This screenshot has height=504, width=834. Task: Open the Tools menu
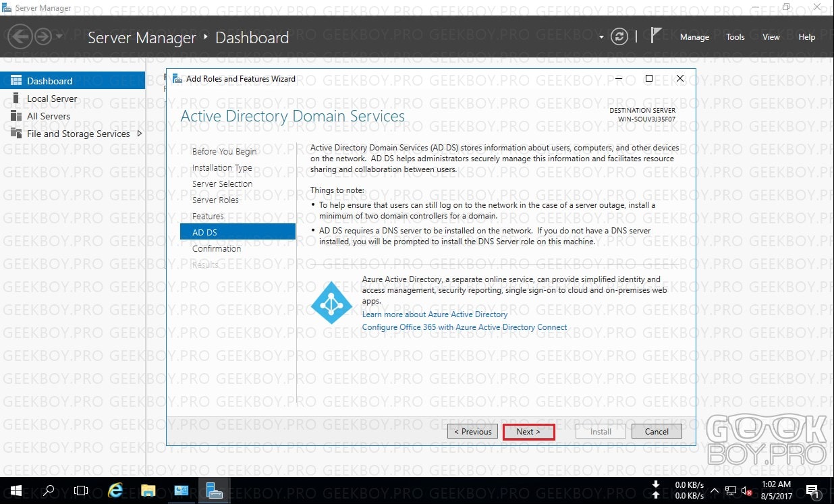pyautogui.click(x=735, y=37)
